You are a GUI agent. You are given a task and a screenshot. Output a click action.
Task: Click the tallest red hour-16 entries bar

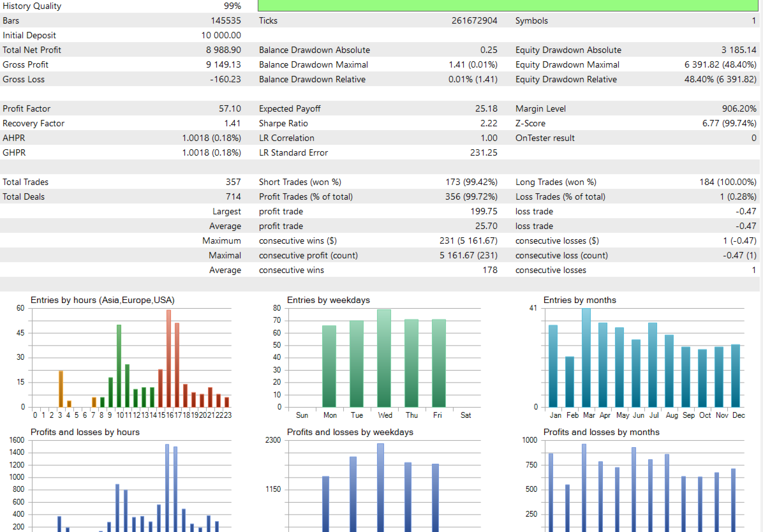[169, 358]
